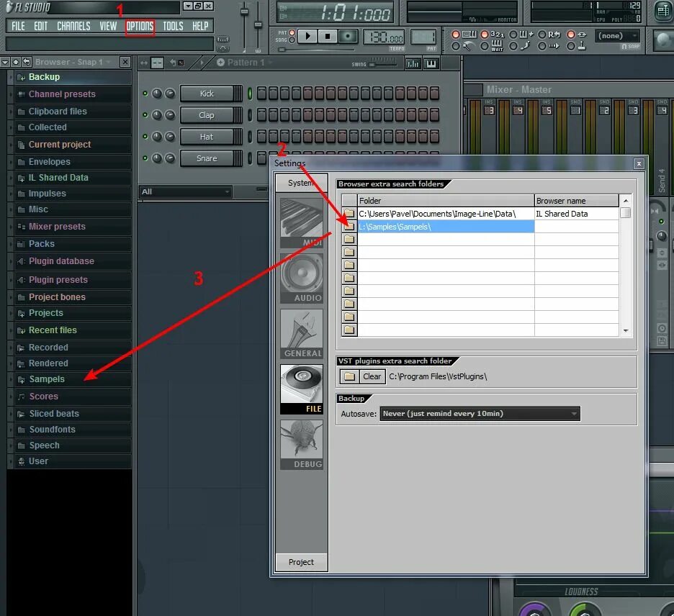Click the tempo display 130.000
The height and width of the screenshot is (616, 674).
tap(383, 37)
